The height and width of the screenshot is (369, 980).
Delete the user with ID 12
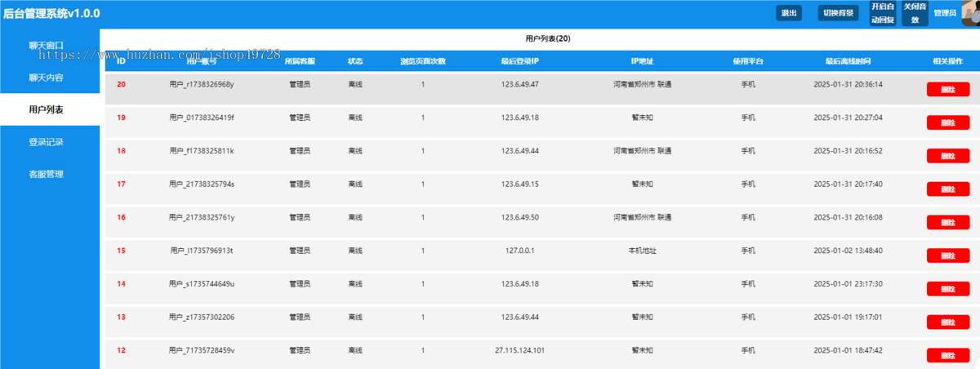(947, 355)
